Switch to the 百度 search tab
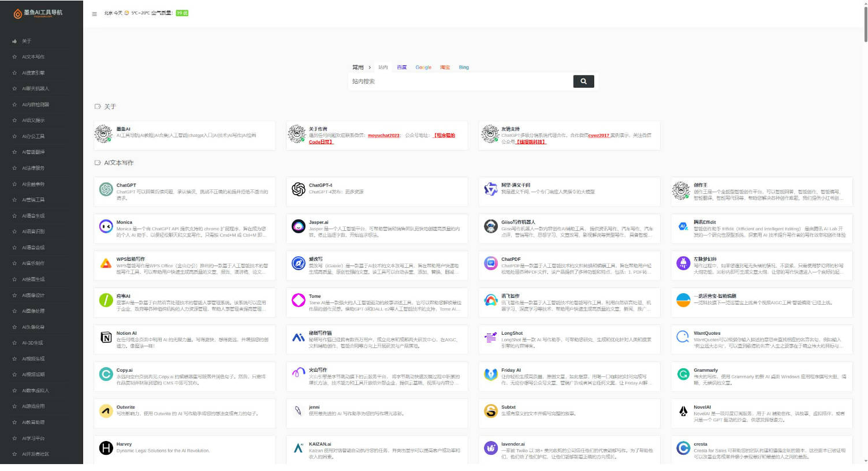 click(402, 68)
